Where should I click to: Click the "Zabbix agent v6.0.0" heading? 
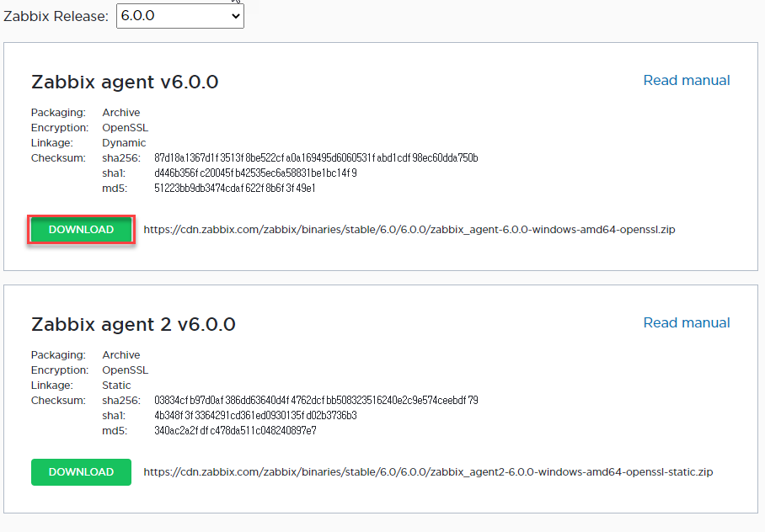pos(125,82)
